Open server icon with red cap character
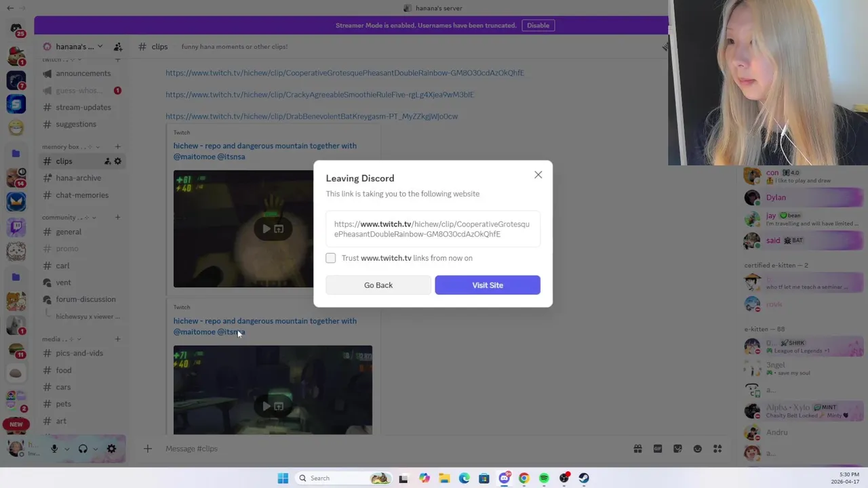The image size is (868, 488). (x=16, y=56)
